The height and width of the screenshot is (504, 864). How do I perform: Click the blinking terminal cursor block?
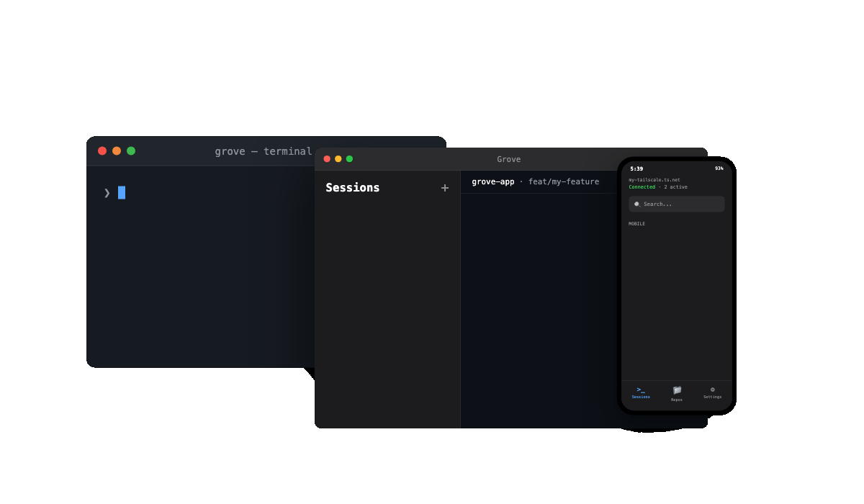(x=120, y=192)
